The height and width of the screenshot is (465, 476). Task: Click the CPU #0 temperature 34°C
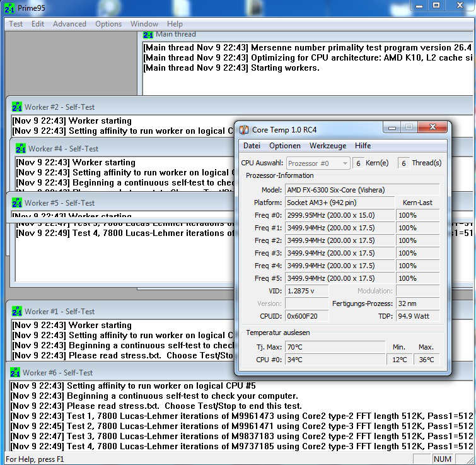coord(335,360)
